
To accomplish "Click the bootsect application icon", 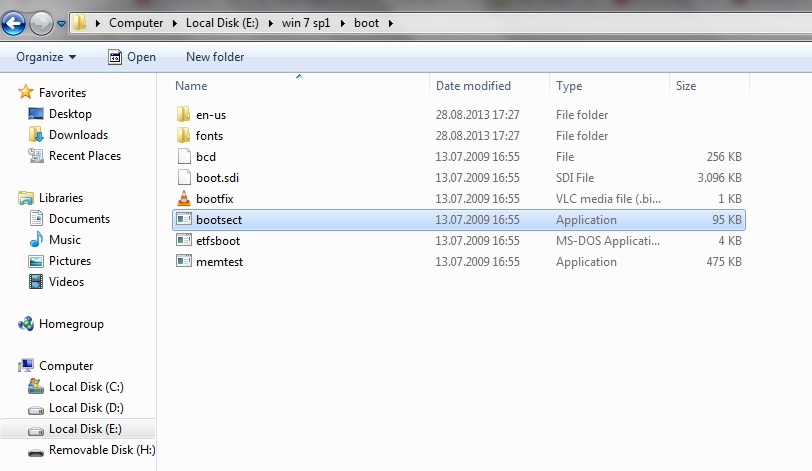I will [x=184, y=219].
